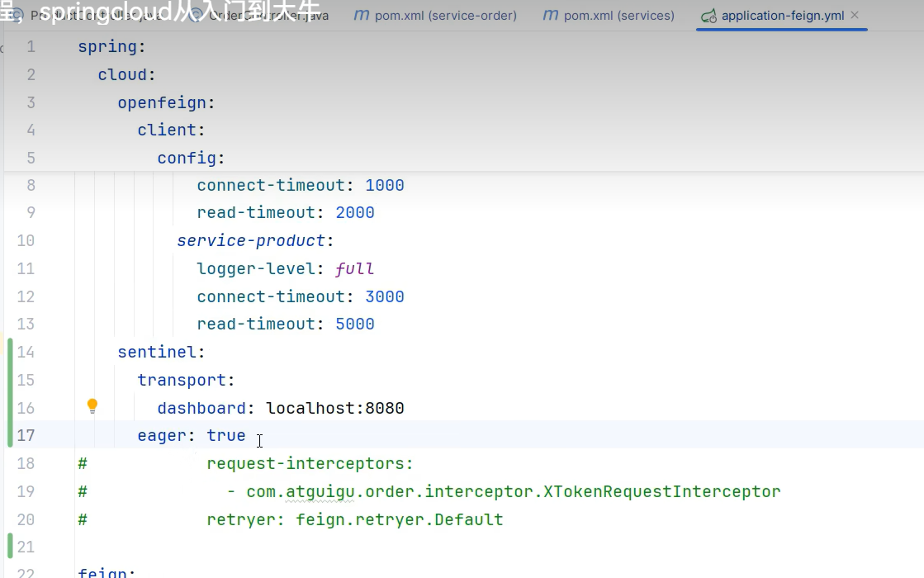Click the value "3000"
Viewport: 924px width, 578px height.
point(384,296)
